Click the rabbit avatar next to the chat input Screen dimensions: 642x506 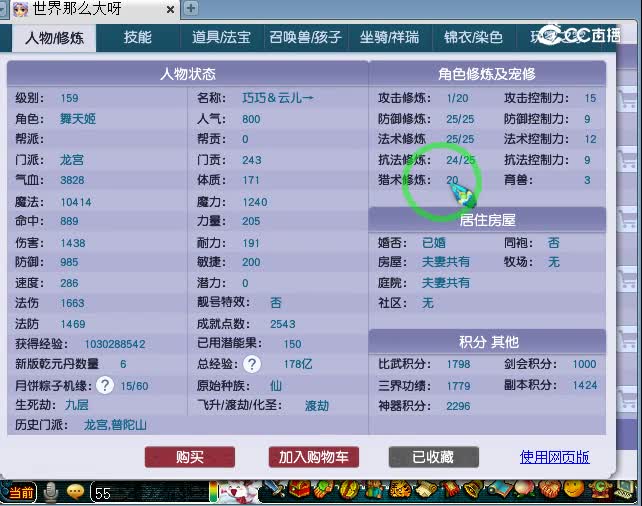pos(239,491)
